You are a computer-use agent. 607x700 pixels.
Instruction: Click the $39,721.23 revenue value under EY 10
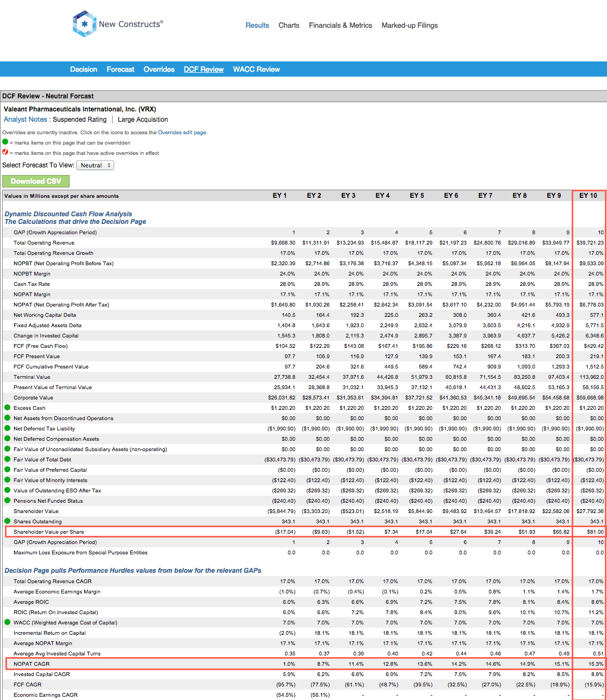[x=590, y=242]
